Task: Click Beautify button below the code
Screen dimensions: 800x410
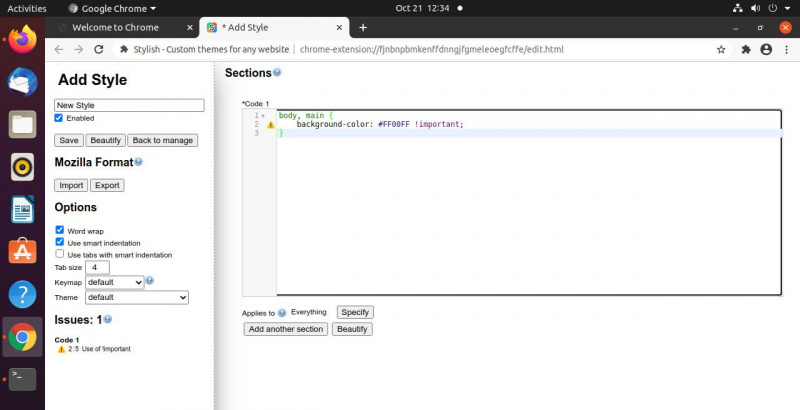Action: tap(352, 329)
